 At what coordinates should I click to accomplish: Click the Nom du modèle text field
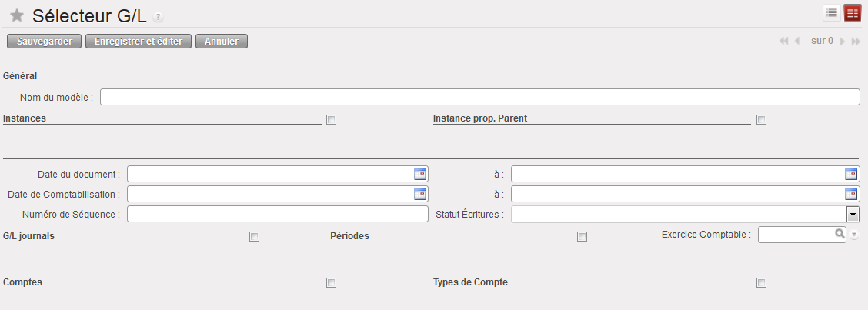[479, 97]
